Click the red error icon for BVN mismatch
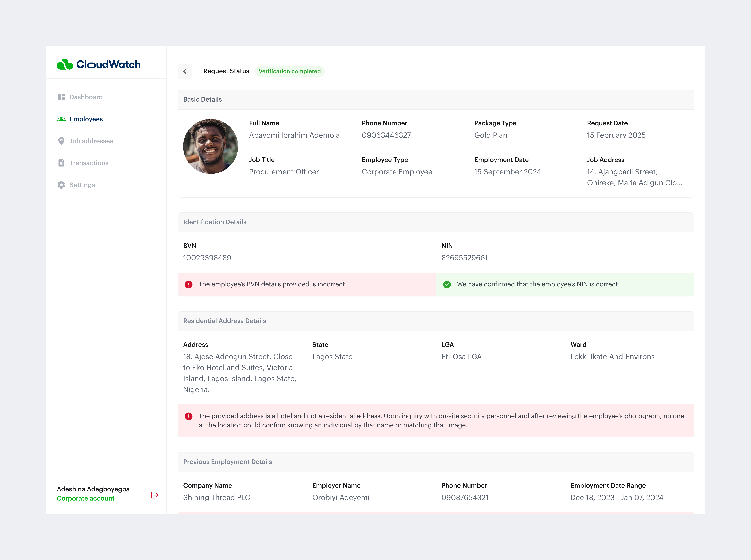Screen dimensions: 751x560 point(188,285)
